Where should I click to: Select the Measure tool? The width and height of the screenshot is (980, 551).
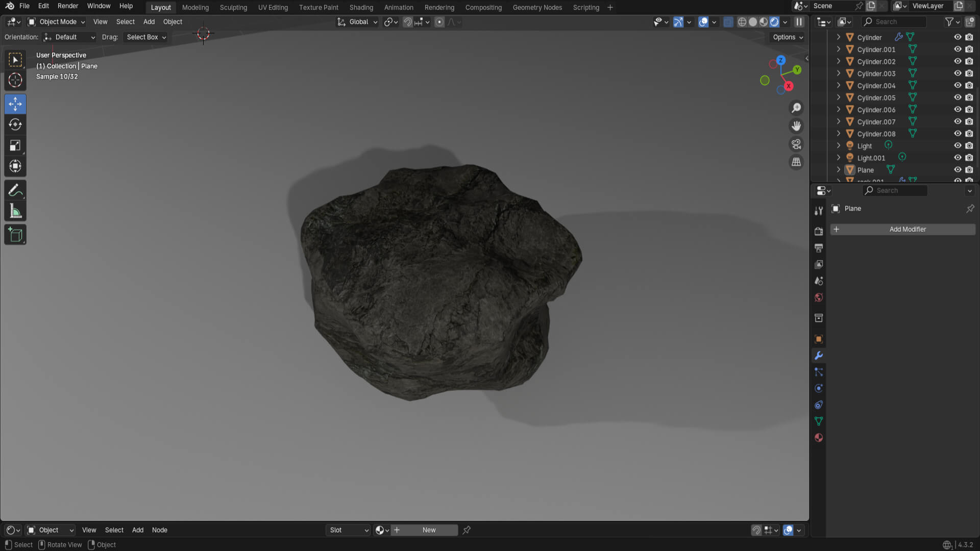point(15,211)
